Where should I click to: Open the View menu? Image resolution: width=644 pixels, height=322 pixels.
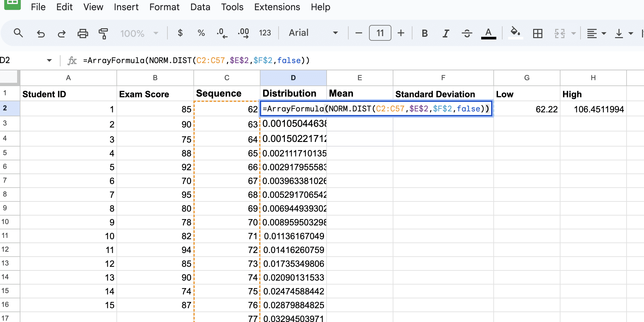[x=93, y=7]
